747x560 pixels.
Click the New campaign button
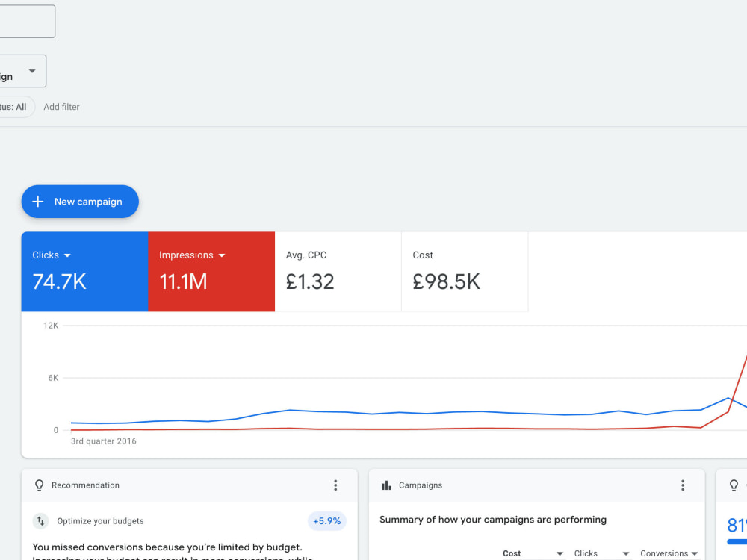point(80,202)
